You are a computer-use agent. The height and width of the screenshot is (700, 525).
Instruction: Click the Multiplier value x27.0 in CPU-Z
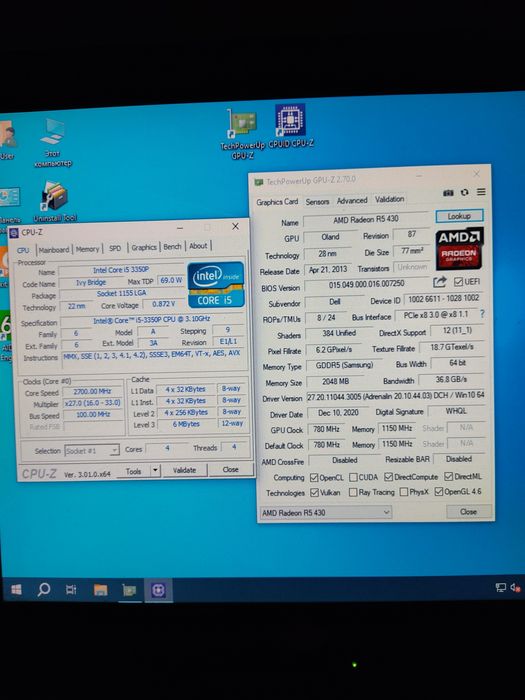(92, 403)
